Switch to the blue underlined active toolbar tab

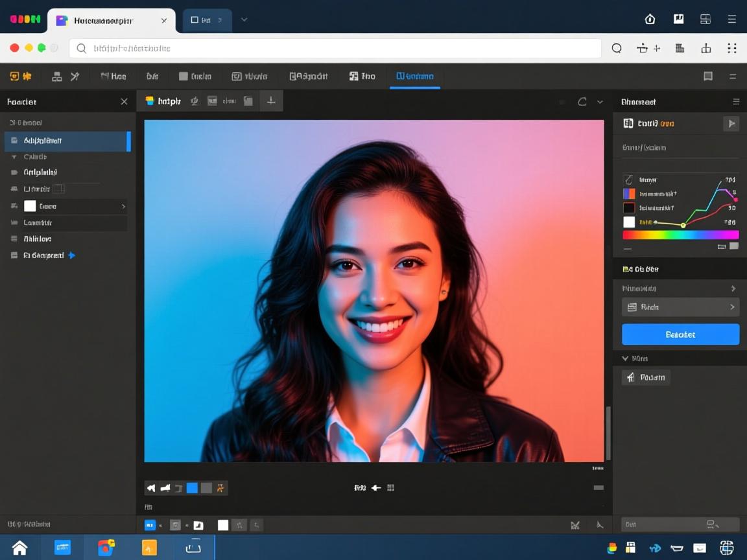point(415,76)
